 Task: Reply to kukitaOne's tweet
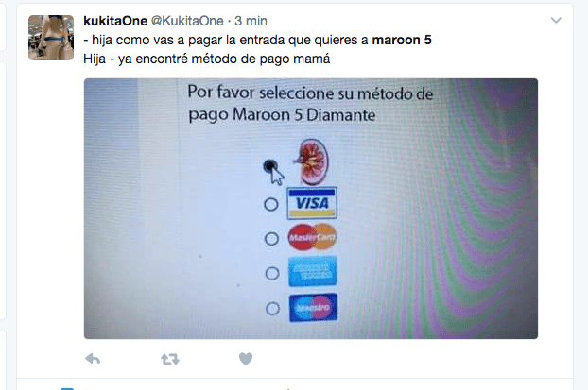click(93, 359)
